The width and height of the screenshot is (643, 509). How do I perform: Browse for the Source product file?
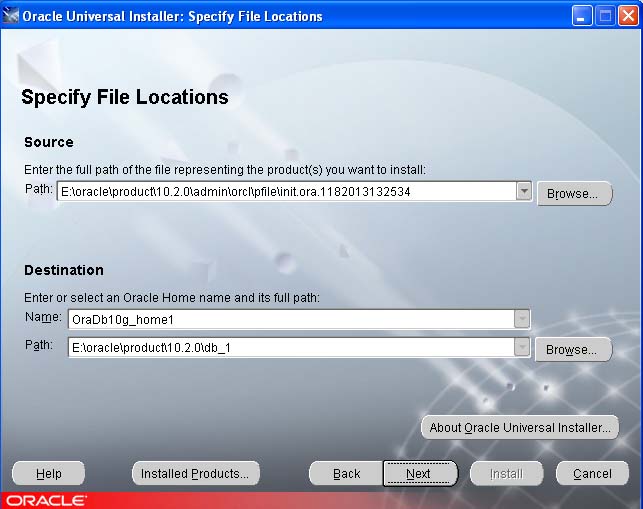click(x=574, y=194)
